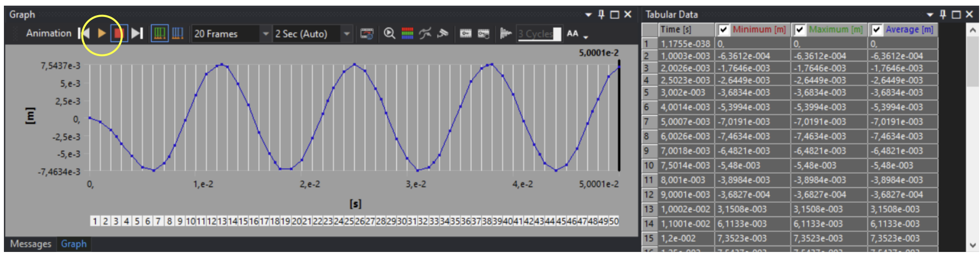The width and height of the screenshot is (980, 255).
Task: Click the red-green-blue legend bars icon
Action: pyautogui.click(x=407, y=34)
